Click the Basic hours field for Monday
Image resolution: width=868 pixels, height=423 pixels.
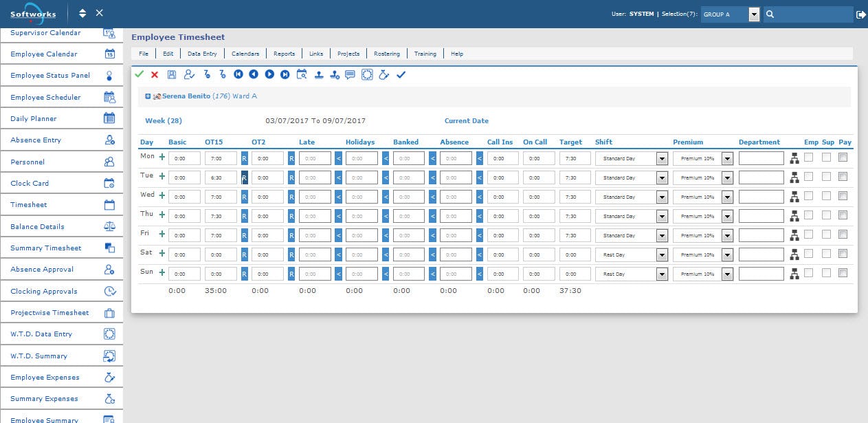point(183,158)
